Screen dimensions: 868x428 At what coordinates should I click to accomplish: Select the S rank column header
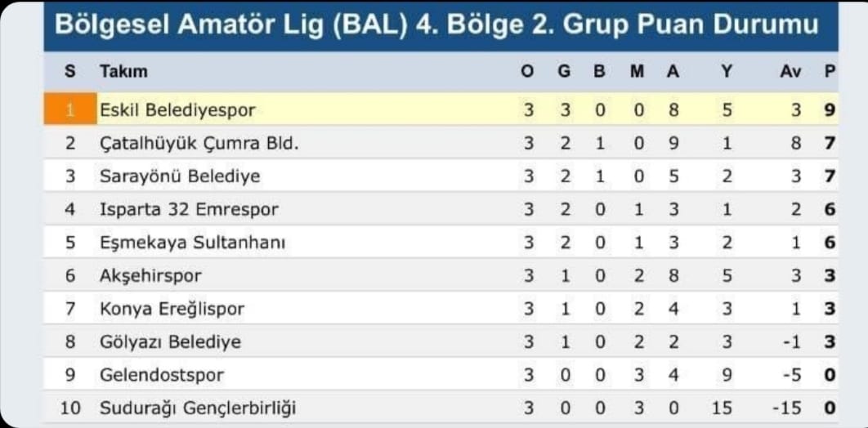[x=69, y=71]
